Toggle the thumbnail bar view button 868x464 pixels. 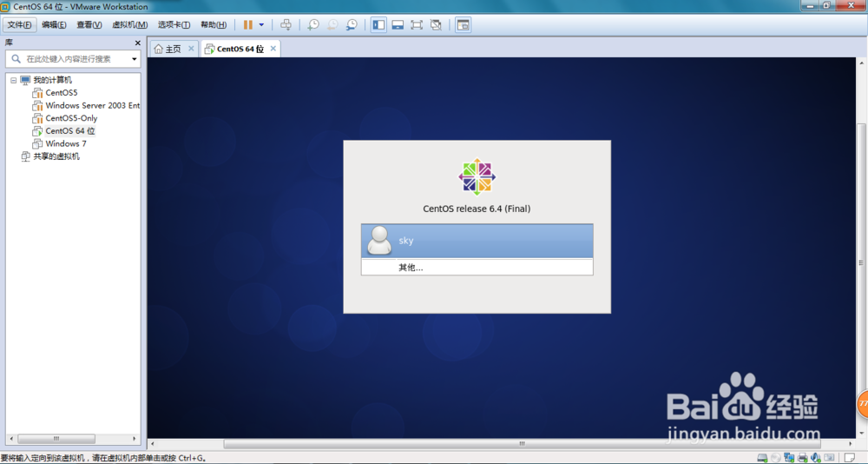[x=398, y=25]
